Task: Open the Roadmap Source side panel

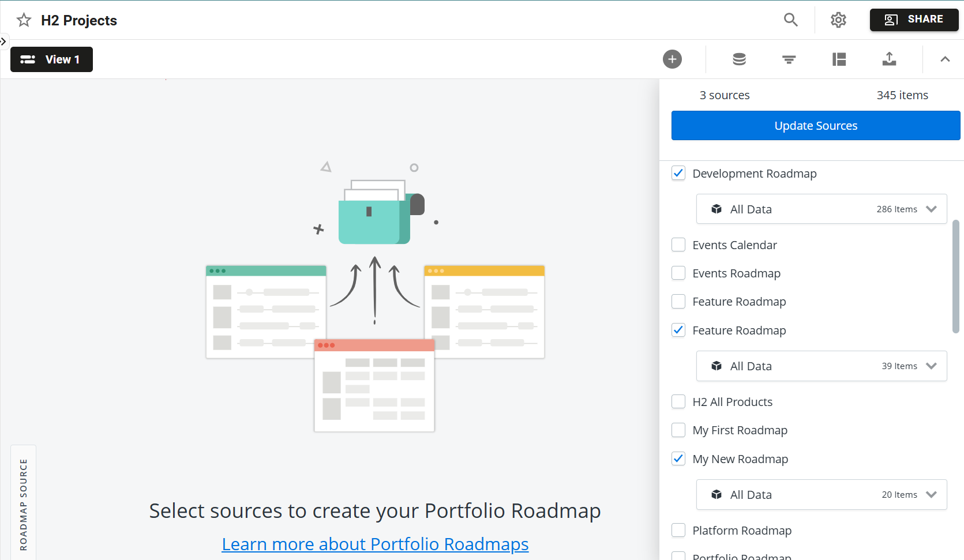Action: click(x=23, y=502)
